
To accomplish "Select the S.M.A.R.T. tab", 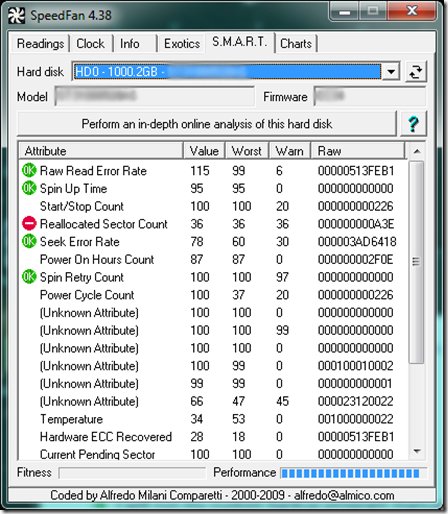I will [240, 42].
